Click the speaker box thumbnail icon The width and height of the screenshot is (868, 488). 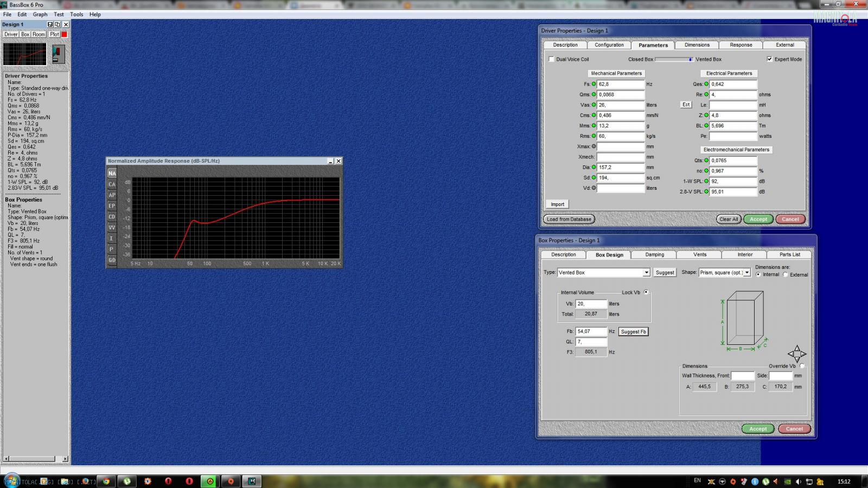[x=58, y=54]
